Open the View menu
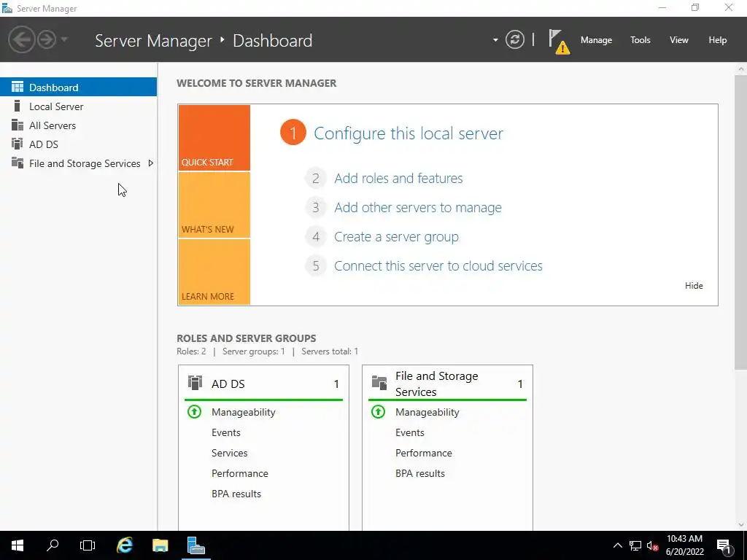This screenshot has width=747, height=560. [679, 40]
